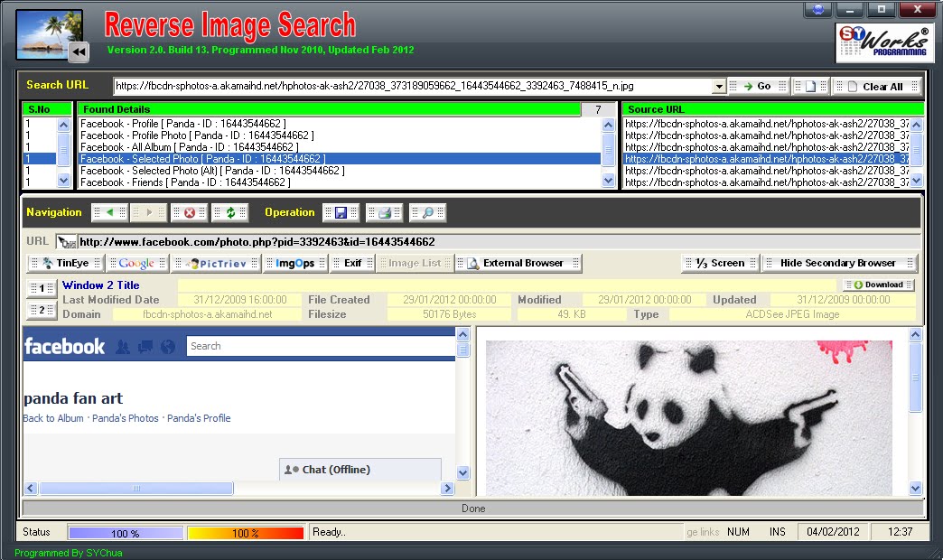Click the browser URL address field
Viewport: 943px width, 560px height.
pos(498,242)
